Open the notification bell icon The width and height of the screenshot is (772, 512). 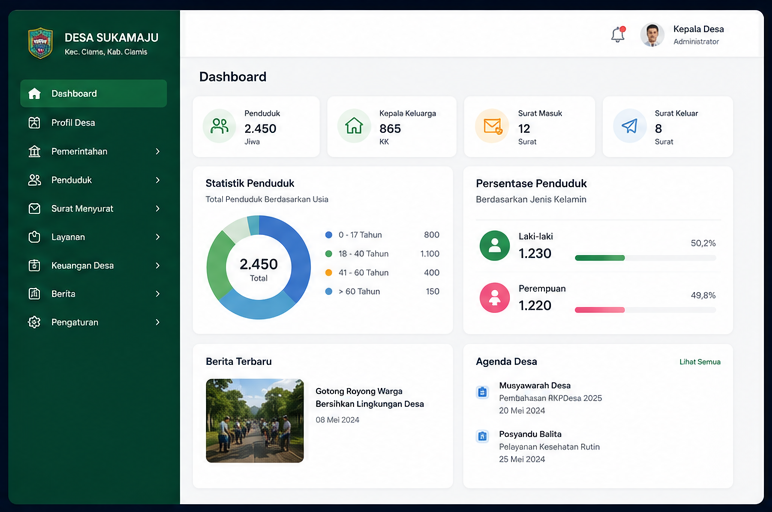[x=618, y=34]
